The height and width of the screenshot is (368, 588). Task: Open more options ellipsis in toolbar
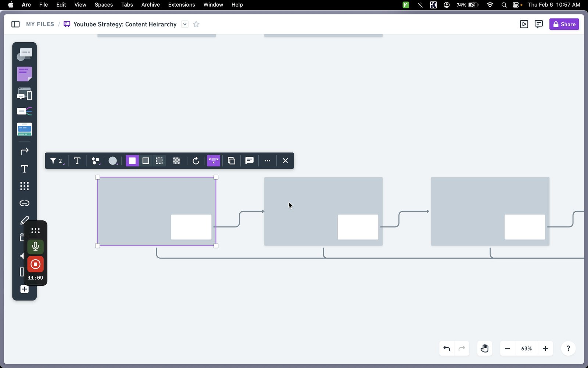point(268,161)
